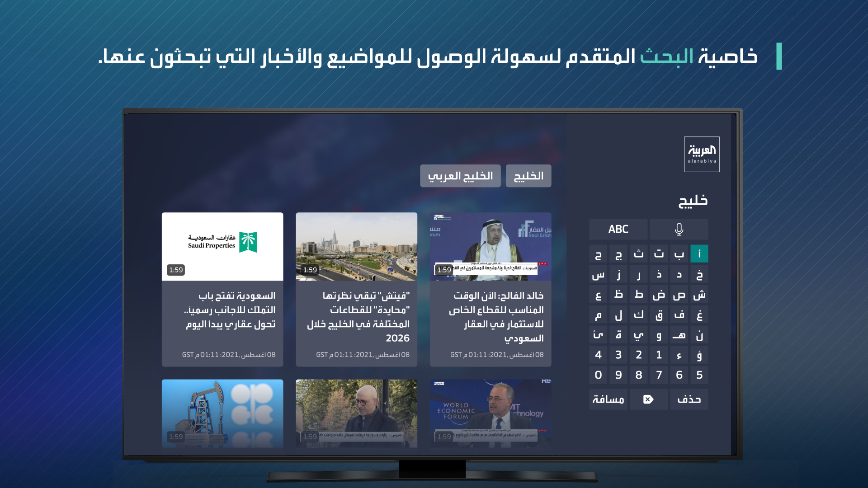
Task: Tap the هـ letter key
Action: [x=679, y=335]
